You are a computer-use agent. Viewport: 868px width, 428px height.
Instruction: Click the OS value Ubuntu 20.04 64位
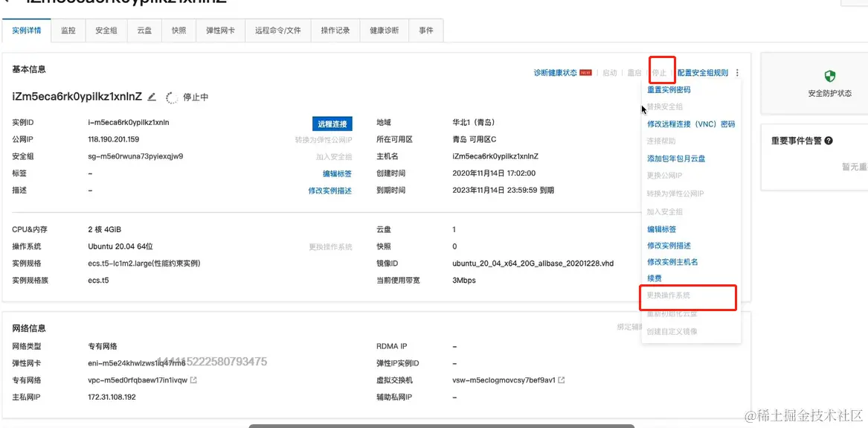[x=120, y=247]
